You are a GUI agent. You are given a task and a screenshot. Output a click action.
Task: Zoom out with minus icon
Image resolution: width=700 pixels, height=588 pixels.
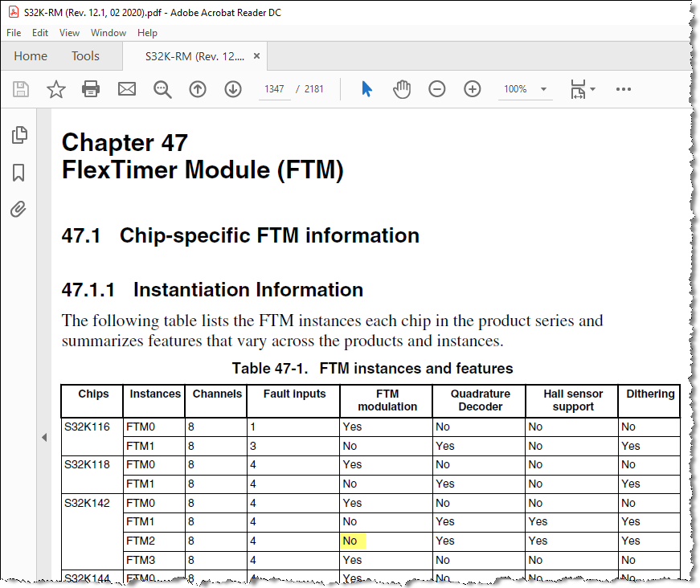coord(437,89)
